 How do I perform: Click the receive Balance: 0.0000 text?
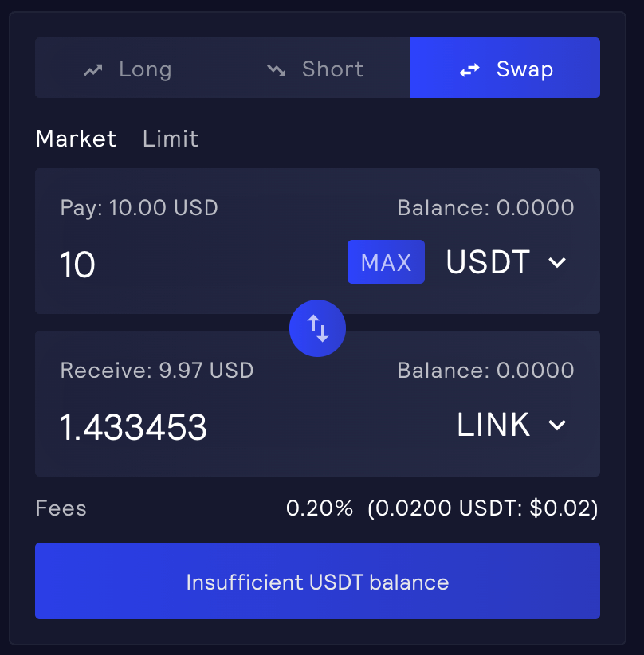pos(485,371)
